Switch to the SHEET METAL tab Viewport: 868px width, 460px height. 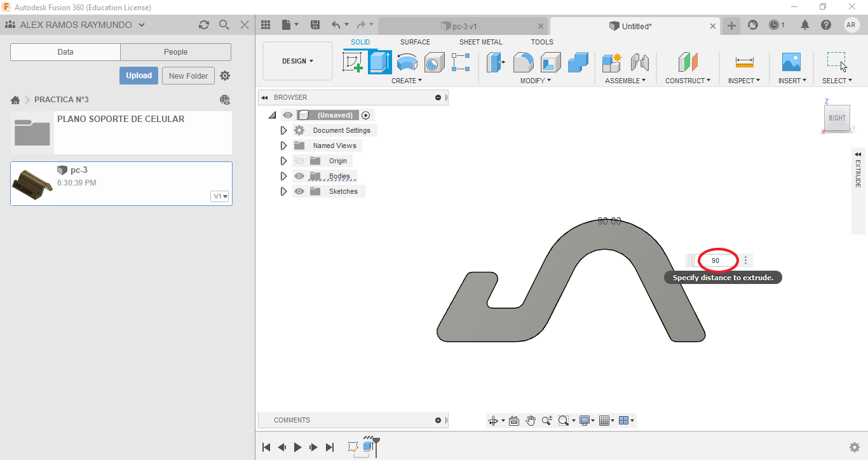[x=480, y=42]
